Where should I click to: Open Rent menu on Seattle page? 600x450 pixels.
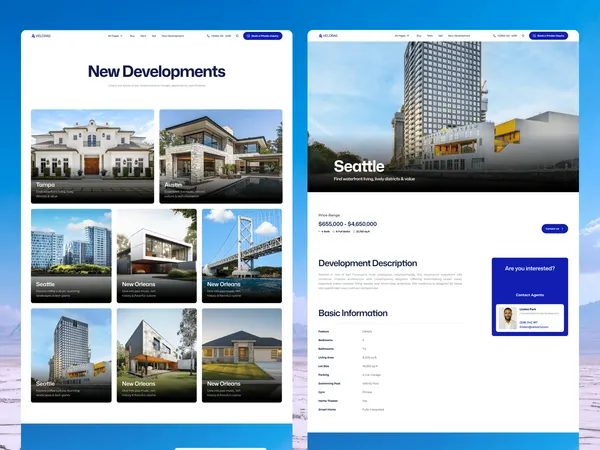(x=430, y=36)
